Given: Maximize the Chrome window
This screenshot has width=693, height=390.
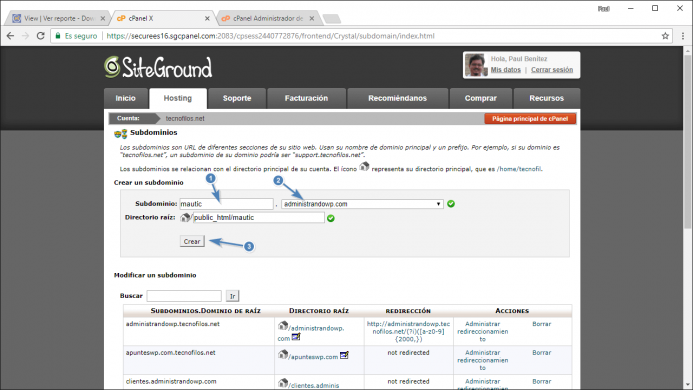Looking at the screenshot, I should tap(655, 8).
